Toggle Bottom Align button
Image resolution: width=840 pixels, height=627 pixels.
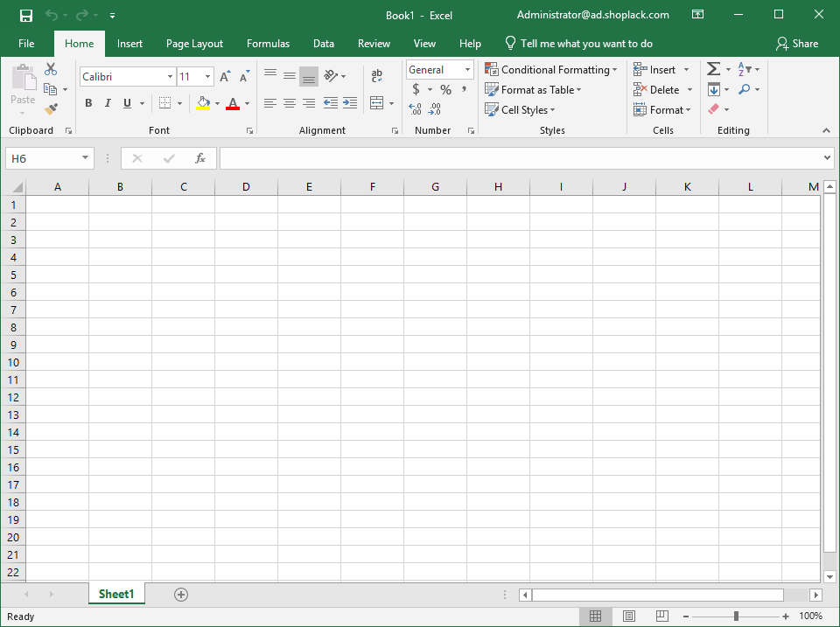click(x=309, y=77)
